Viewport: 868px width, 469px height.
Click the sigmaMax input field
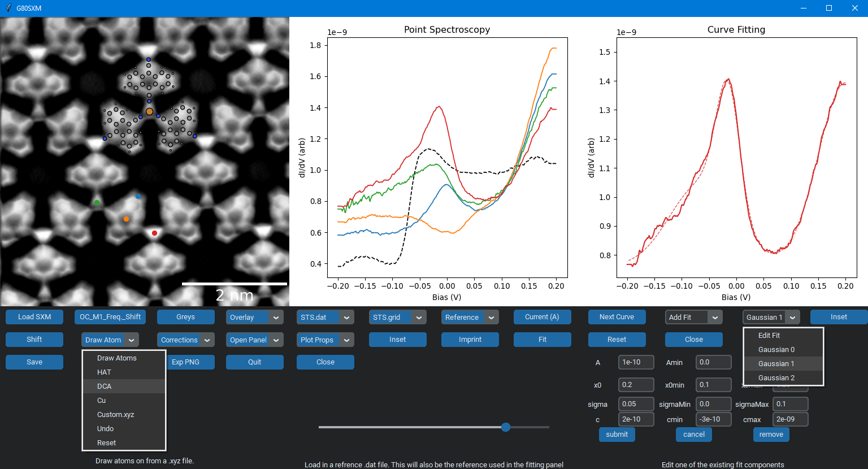pos(791,404)
